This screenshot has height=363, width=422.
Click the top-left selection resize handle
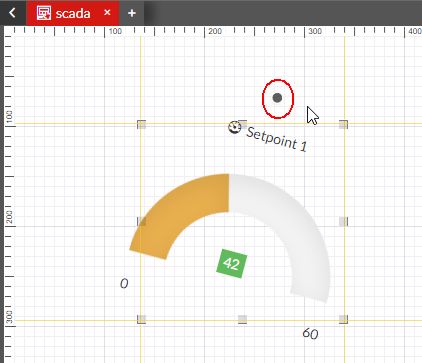coord(141,125)
